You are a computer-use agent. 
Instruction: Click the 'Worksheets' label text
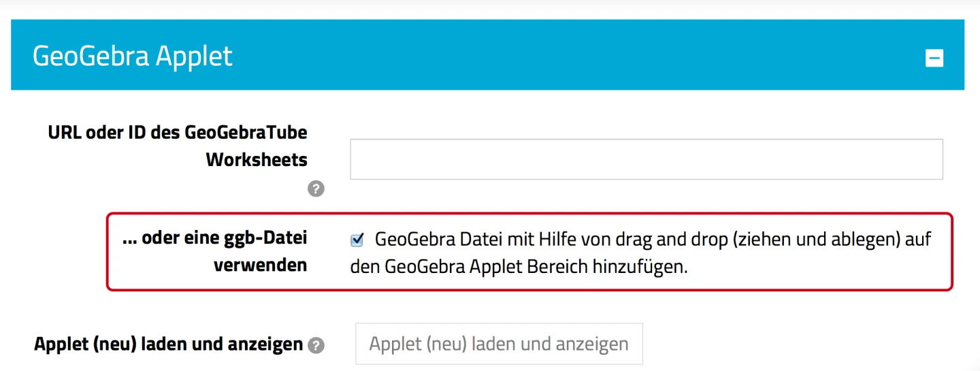[x=257, y=160]
